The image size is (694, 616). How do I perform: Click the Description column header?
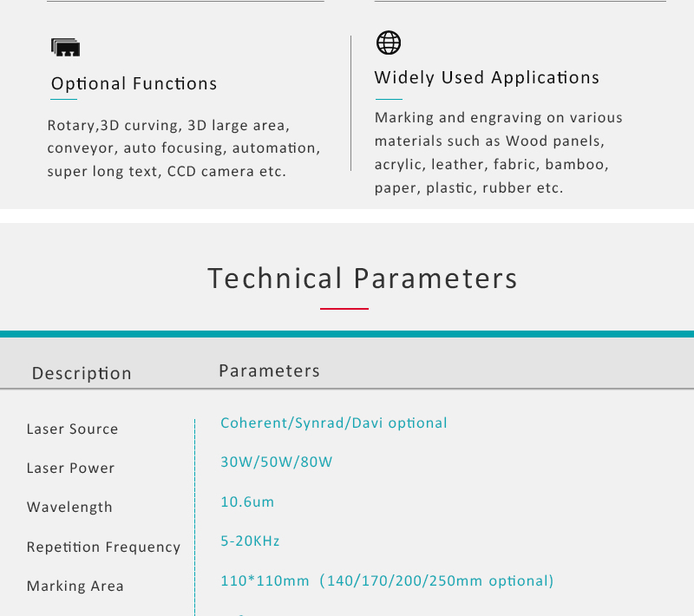point(82,373)
